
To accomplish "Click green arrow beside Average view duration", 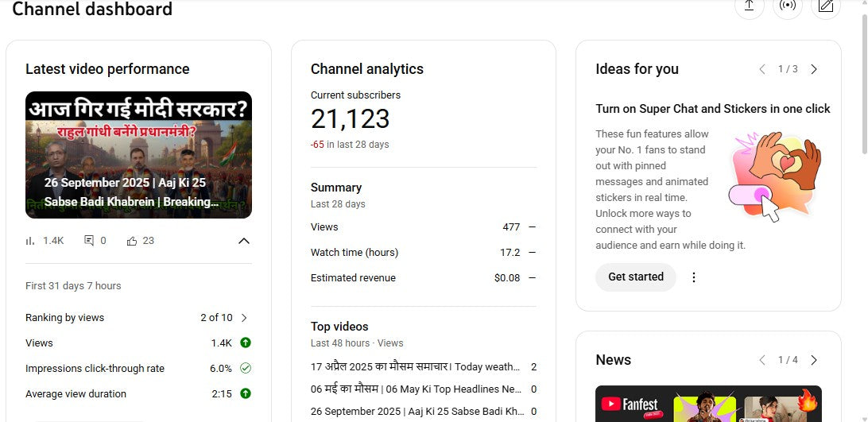I will tap(246, 394).
